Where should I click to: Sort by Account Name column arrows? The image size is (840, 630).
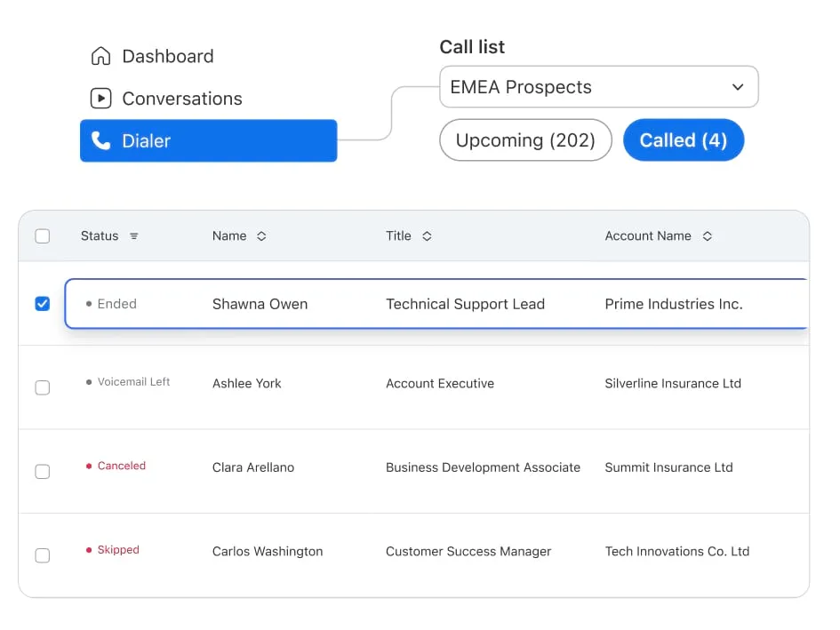[708, 236]
